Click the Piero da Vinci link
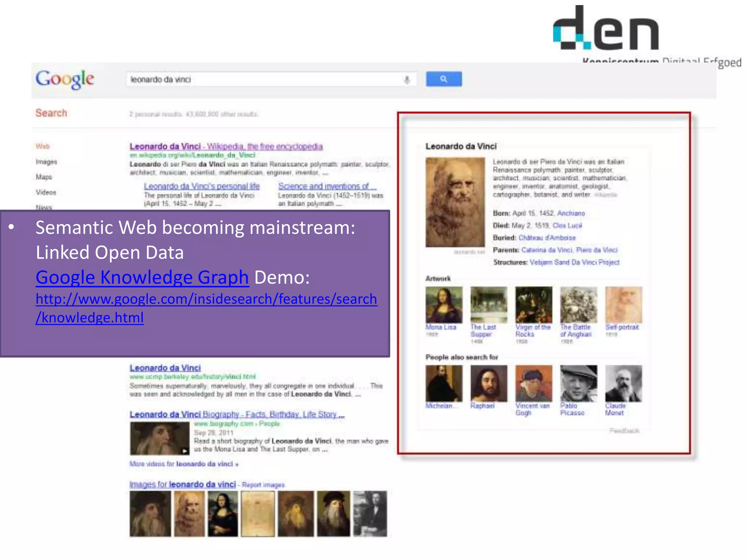Viewport: 747px width, 560px height. (x=597, y=250)
